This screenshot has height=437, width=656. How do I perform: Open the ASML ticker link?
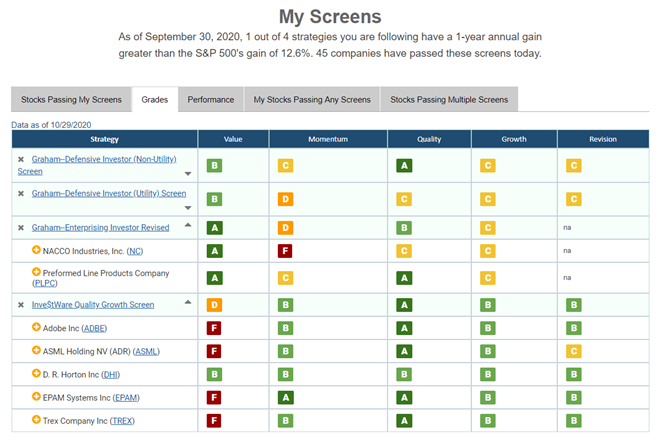point(146,352)
